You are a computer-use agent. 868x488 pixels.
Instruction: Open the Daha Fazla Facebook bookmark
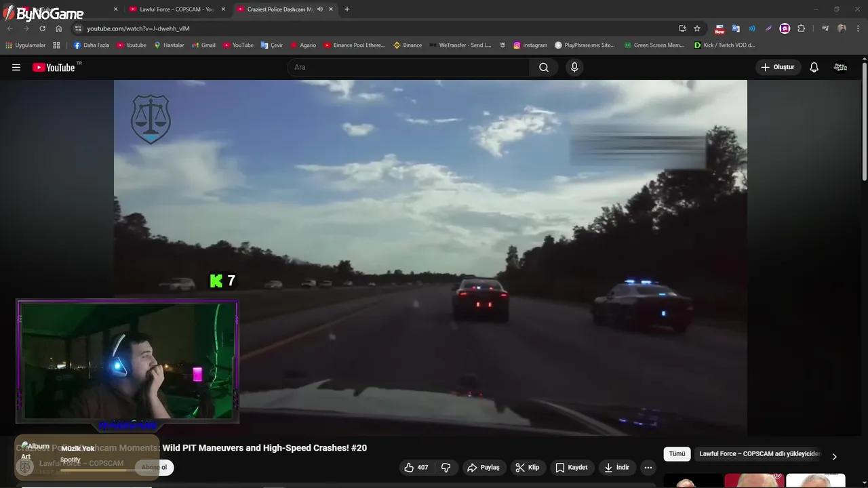(x=92, y=45)
